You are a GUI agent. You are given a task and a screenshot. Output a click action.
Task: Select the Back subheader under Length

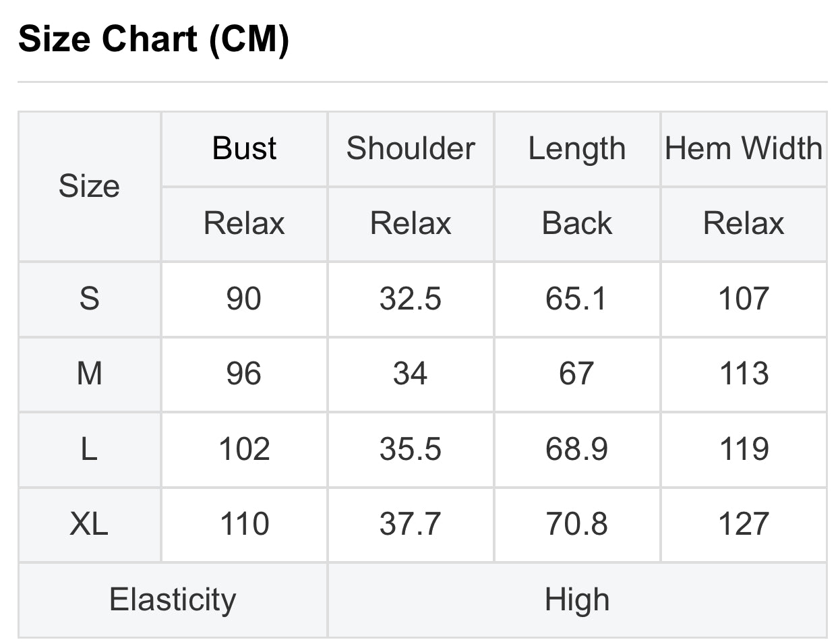[577, 223]
